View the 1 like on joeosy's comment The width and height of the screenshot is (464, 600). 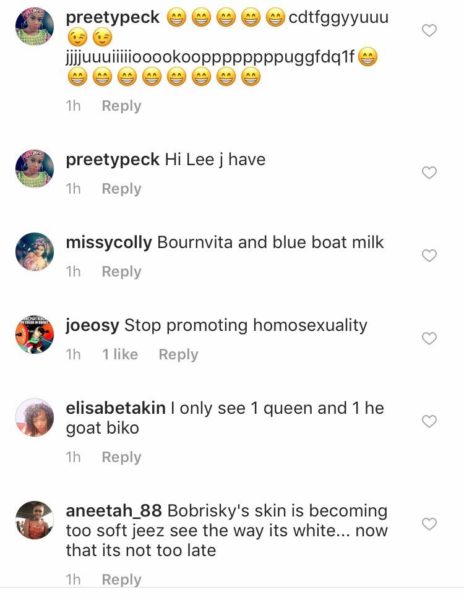[120, 354]
